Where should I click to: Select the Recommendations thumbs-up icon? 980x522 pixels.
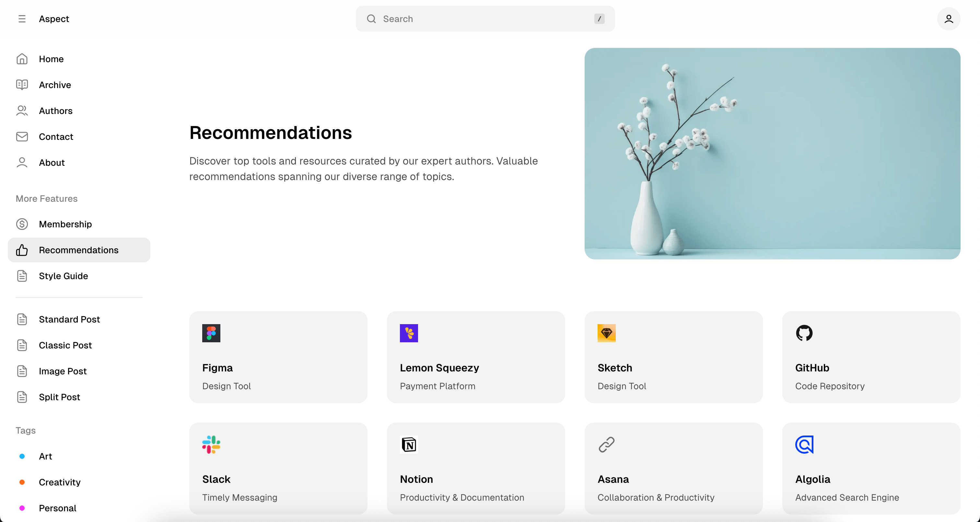22,250
